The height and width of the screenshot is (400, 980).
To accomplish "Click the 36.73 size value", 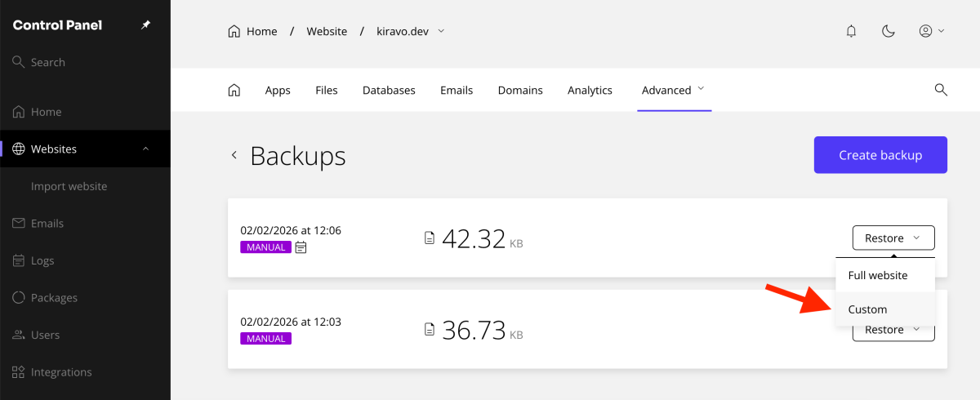I will pos(474,330).
